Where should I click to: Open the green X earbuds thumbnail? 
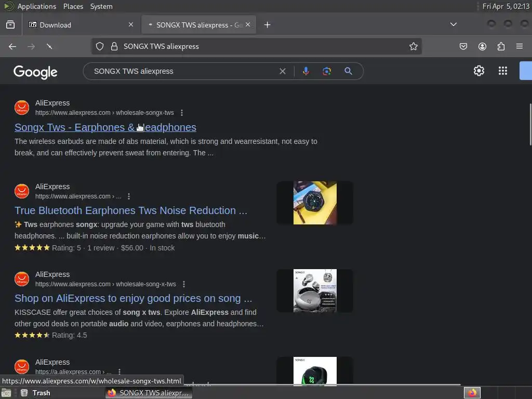pos(315,371)
